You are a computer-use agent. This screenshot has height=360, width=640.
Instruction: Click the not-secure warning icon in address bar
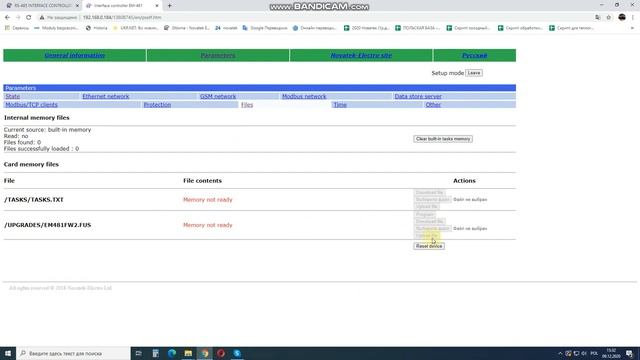42,18
